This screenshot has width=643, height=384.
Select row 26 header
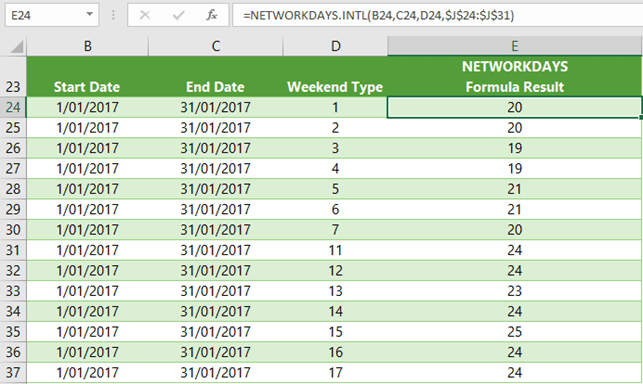click(x=13, y=148)
